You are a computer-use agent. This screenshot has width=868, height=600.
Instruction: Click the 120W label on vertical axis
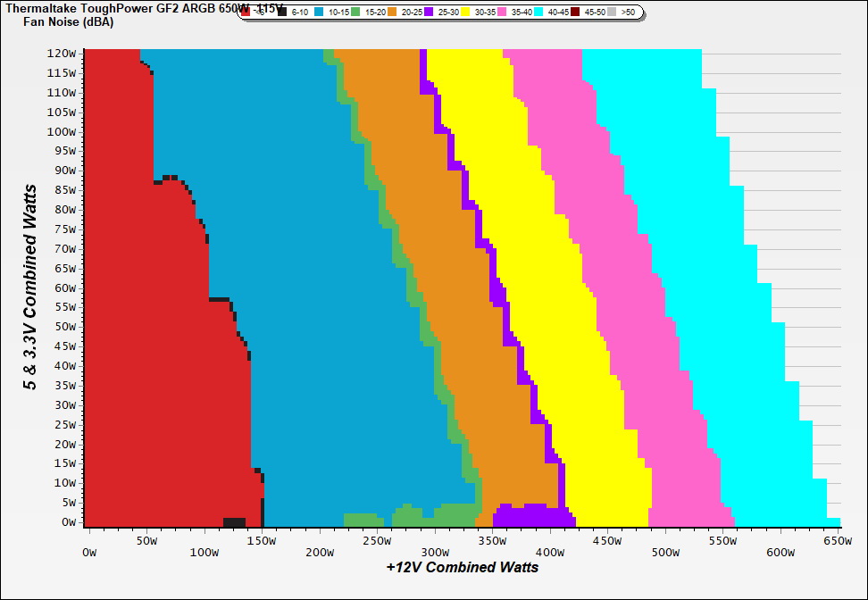click(63, 53)
